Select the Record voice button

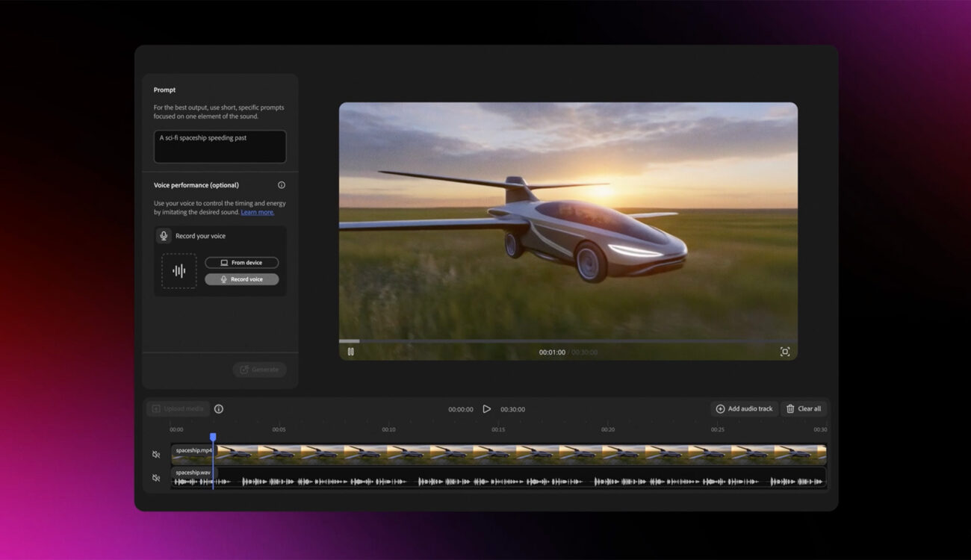click(x=242, y=279)
